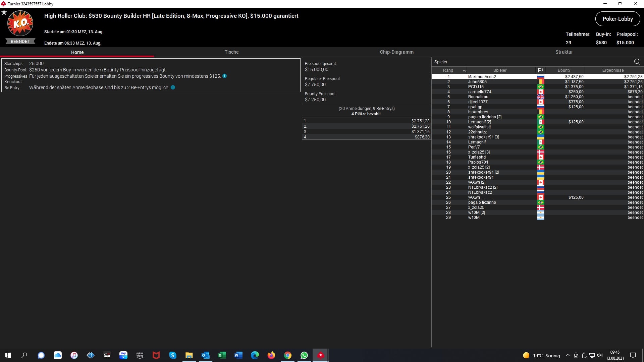Click the search magnifier in Spieler panel
This screenshot has height=362, width=644.
[637, 62]
